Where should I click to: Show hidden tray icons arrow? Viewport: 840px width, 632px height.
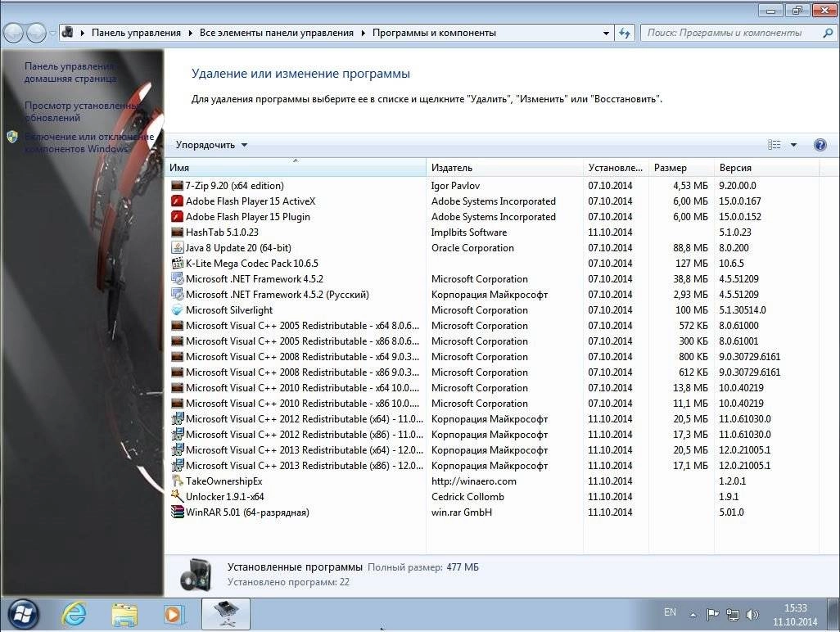point(693,615)
